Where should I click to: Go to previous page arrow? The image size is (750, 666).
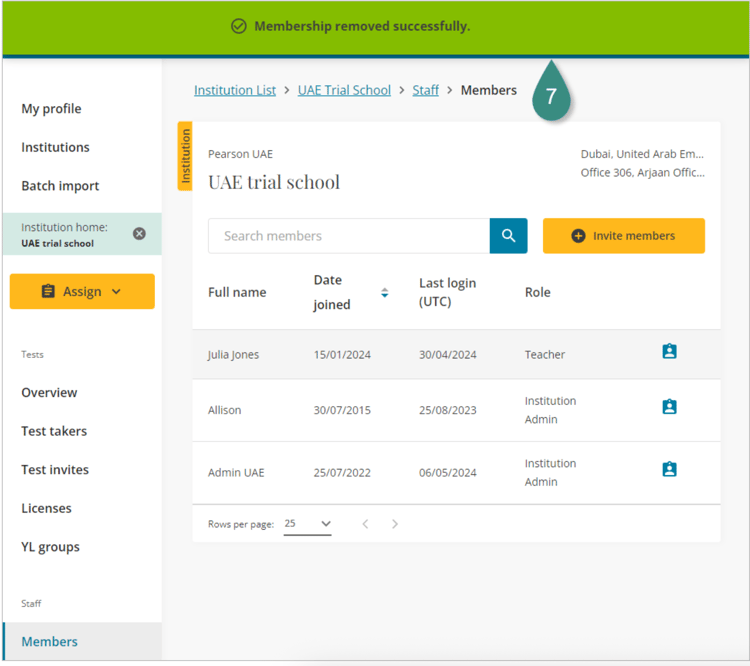pyautogui.click(x=365, y=524)
